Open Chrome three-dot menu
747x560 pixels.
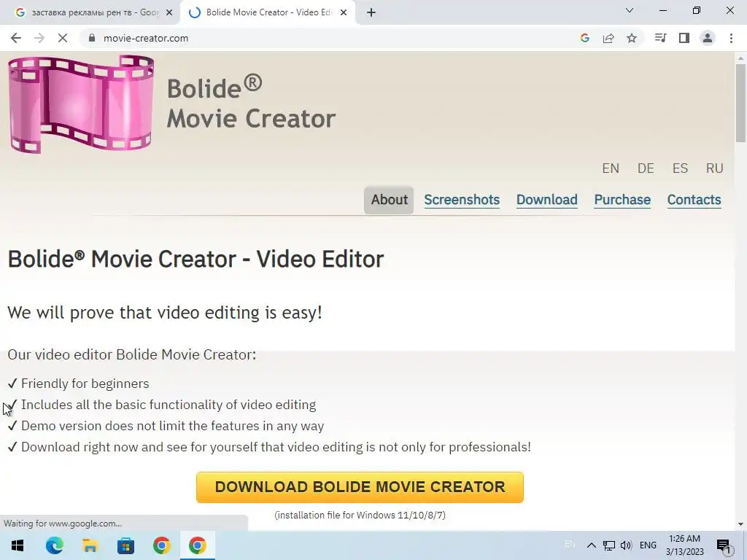pyautogui.click(x=731, y=38)
